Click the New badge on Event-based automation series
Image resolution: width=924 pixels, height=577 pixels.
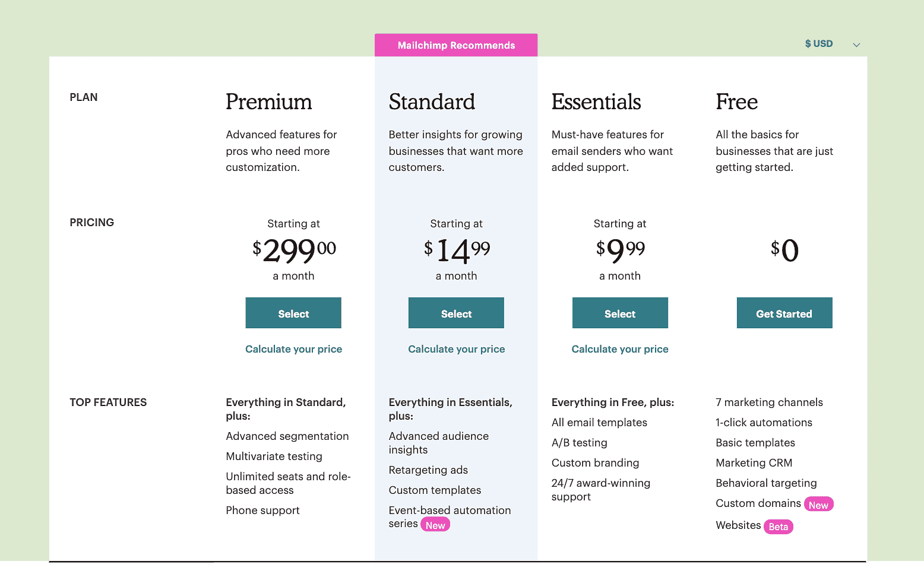pyautogui.click(x=435, y=524)
